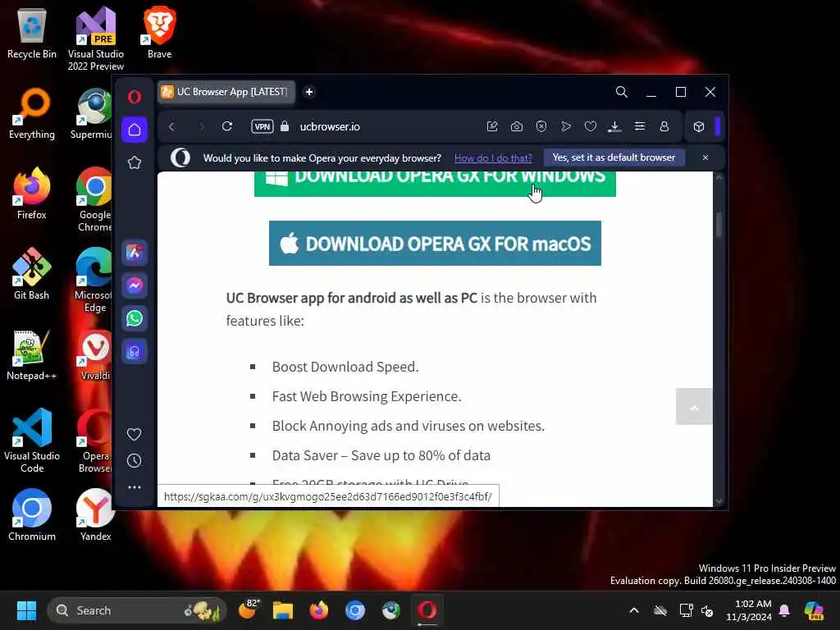Open Firefox from the taskbar
This screenshot has width=840, height=630.
[319, 610]
